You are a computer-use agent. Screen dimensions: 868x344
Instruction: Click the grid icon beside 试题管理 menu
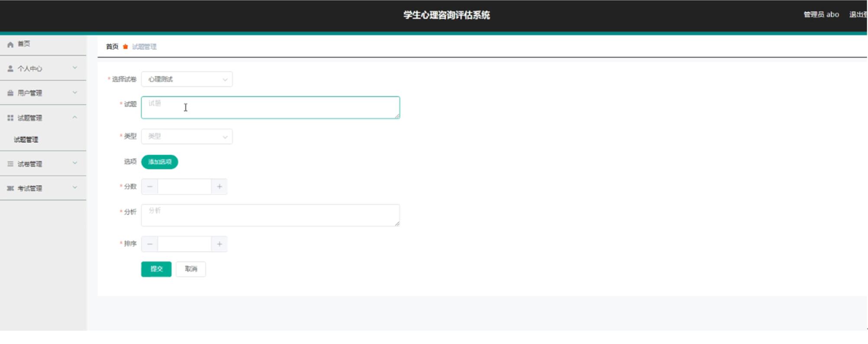click(10, 118)
